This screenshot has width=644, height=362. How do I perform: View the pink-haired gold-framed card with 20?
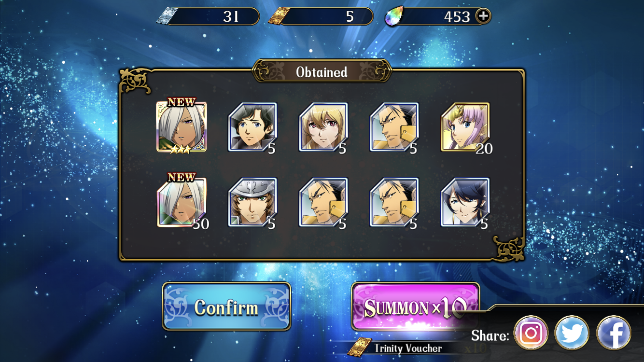(465, 127)
